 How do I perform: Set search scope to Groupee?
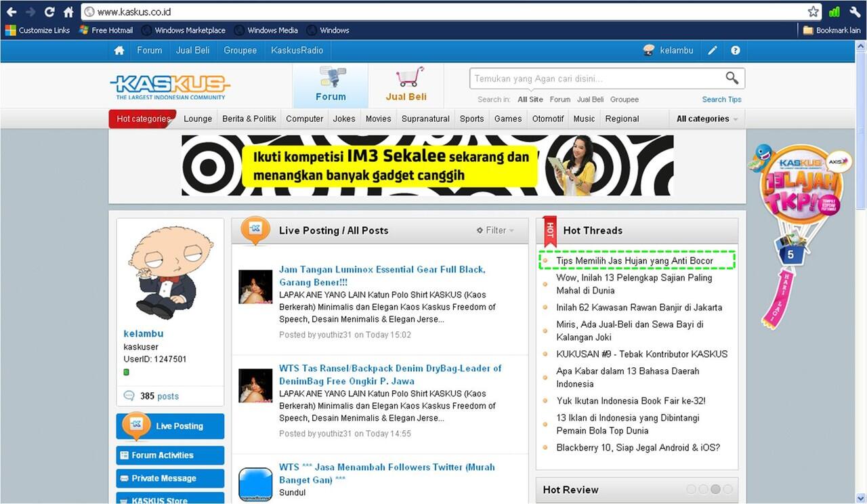tap(625, 100)
